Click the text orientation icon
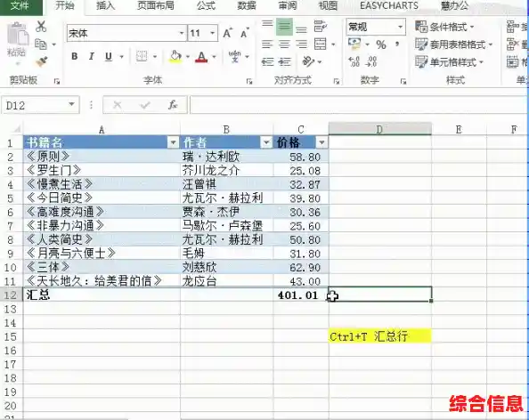The height and width of the screenshot is (420, 529). (308, 61)
